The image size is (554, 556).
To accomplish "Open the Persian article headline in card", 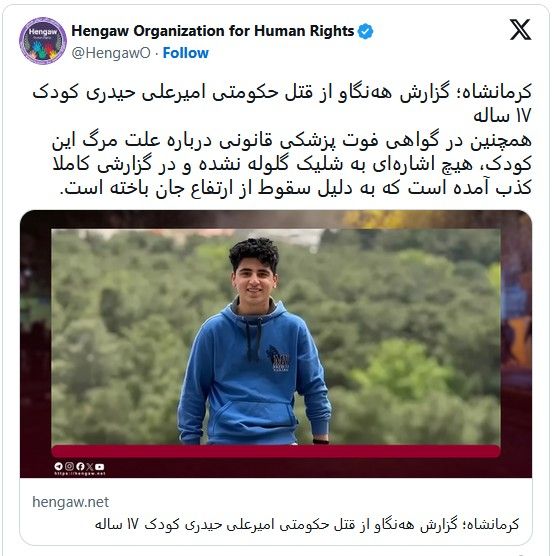I will [307, 524].
